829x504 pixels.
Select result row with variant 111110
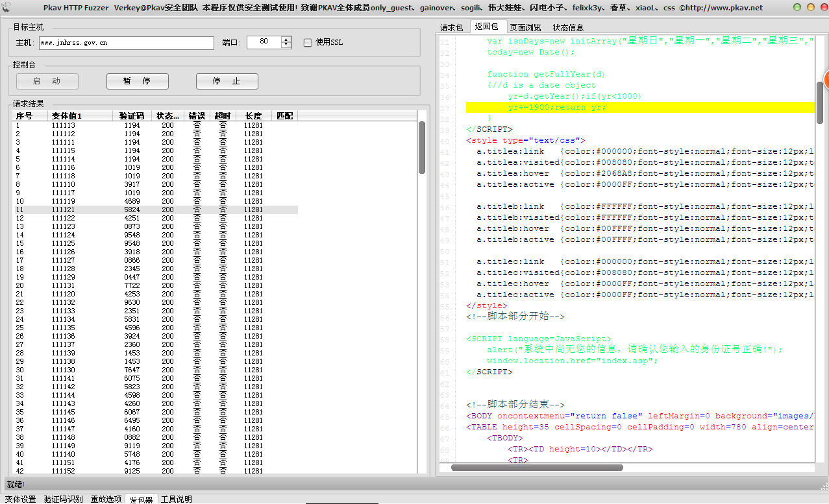tap(156, 184)
